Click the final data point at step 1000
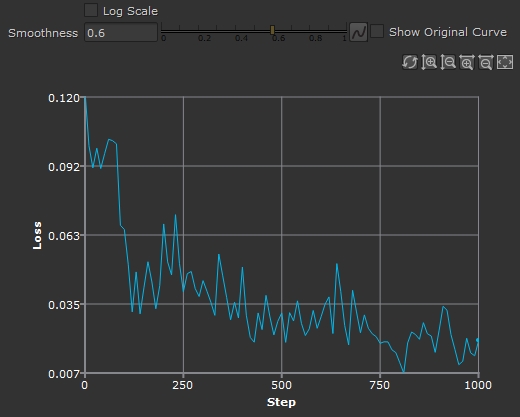The height and width of the screenshot is (417, 520). 478,340
